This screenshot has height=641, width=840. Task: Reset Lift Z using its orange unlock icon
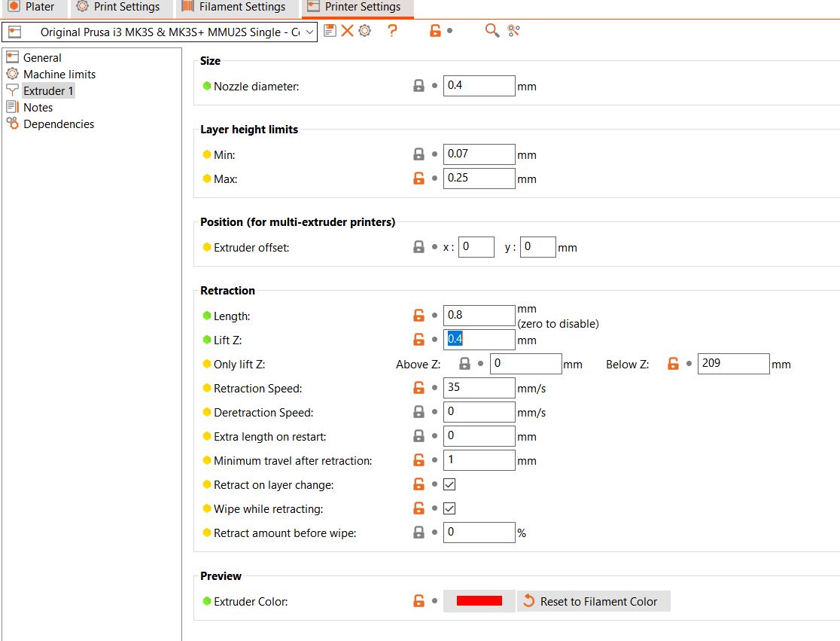point(418,340)
